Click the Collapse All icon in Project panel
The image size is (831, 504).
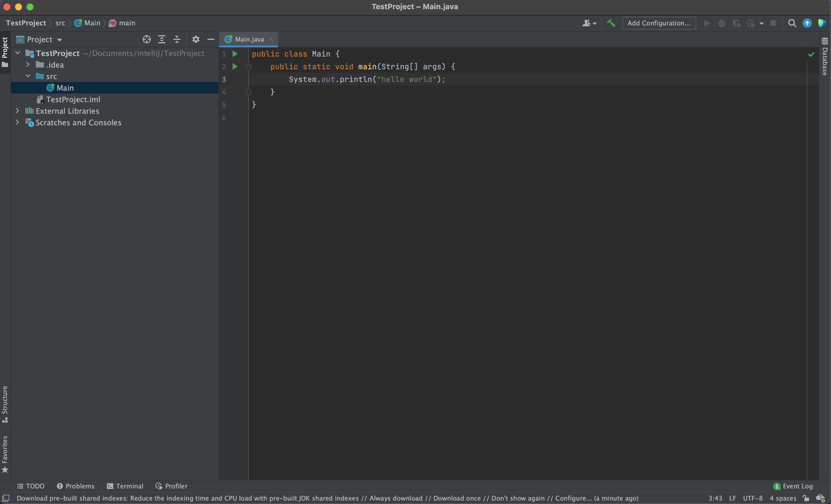pyautogui.click(x=177, y=40)
